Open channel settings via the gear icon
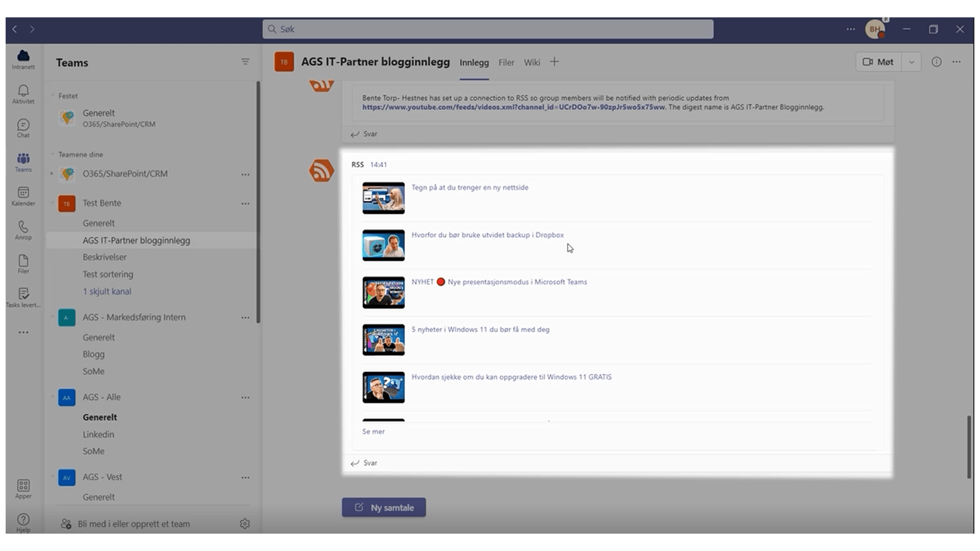This screenshot has width=980, height=551. [245, 523]
